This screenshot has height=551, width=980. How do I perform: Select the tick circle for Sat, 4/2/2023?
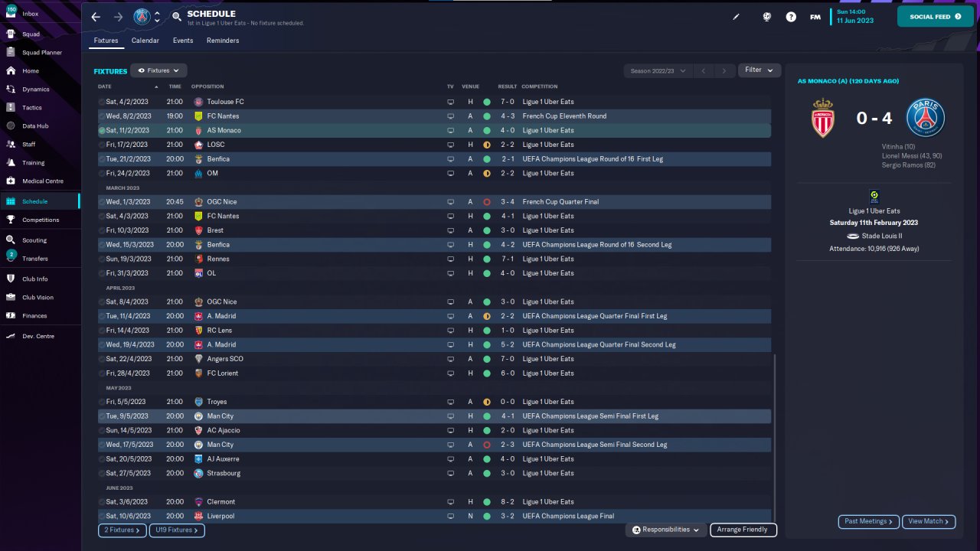click(x=102, y=102)
